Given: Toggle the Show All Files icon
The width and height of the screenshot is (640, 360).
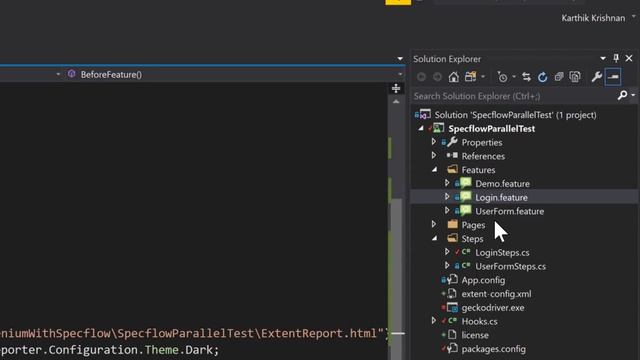Looking at the screenshot, I should [x=575, y=77].
